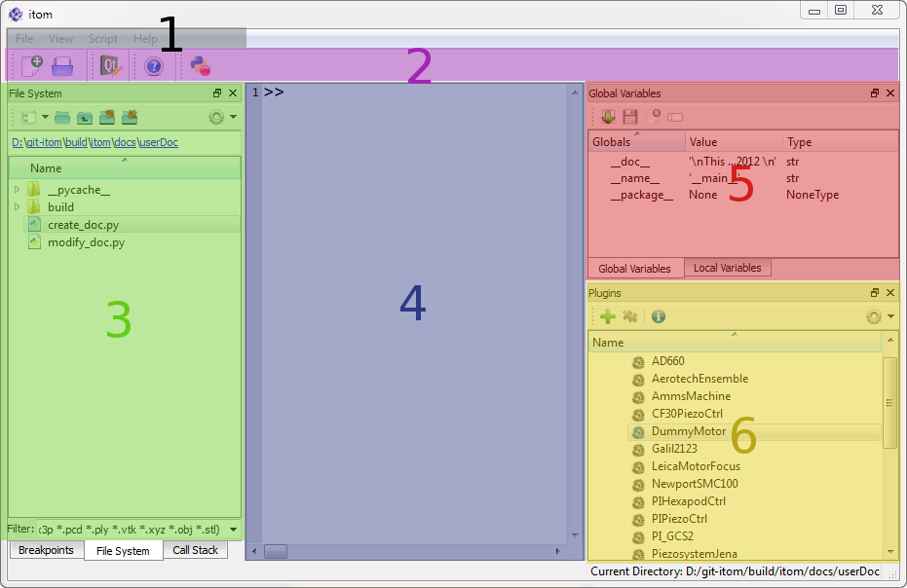This screenshot has width=907, height=588.
Task: Switch to the Breakpoints tab
Action: pos(45,550)
